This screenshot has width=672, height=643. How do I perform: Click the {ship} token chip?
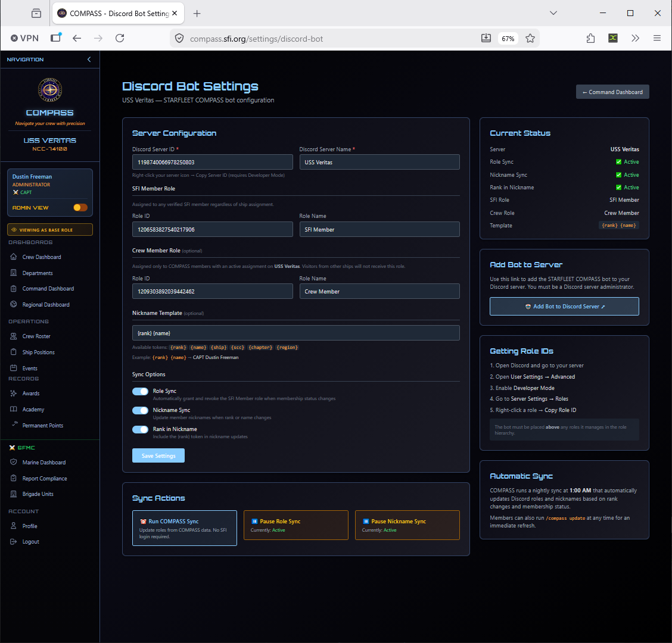pyautogui.click(x=219, y=348)
